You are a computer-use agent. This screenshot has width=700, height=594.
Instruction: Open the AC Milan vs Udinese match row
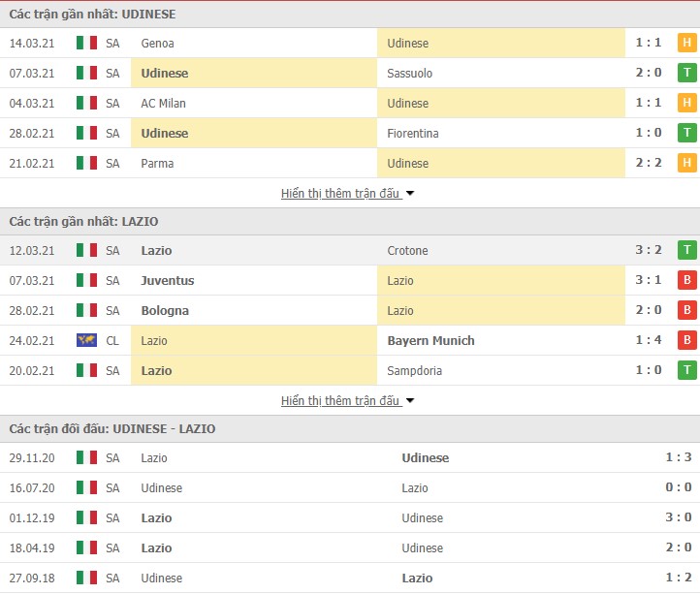350,103
